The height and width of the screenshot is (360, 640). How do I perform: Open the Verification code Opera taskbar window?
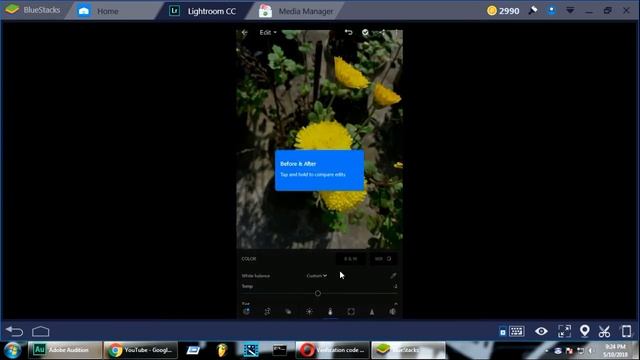pyautogui.click(x=332, y=350)
